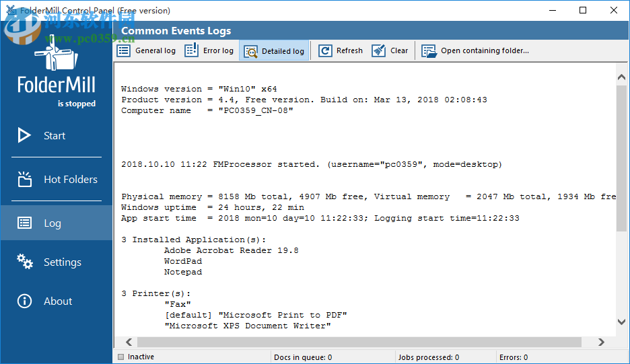Click the log scroll down arrow
The width and height of the screenshot is (630, 364).
(621, 322)
